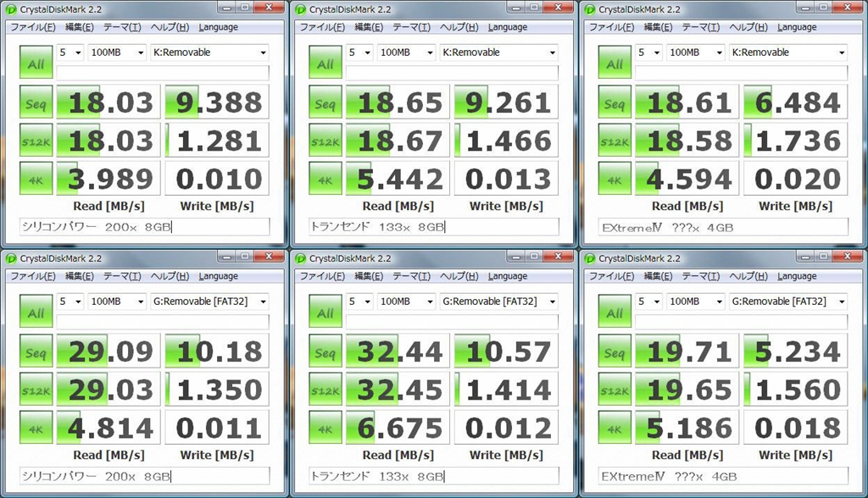Click the 9.261 sequential write value
Viewport: 868px width, 498px height.
click(507, 102)
